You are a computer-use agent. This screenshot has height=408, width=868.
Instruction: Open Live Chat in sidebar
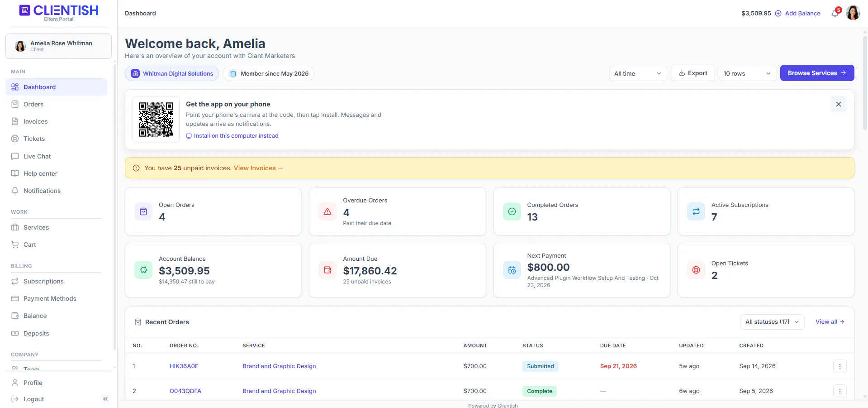pyautogui.click(x=56, y=156)
